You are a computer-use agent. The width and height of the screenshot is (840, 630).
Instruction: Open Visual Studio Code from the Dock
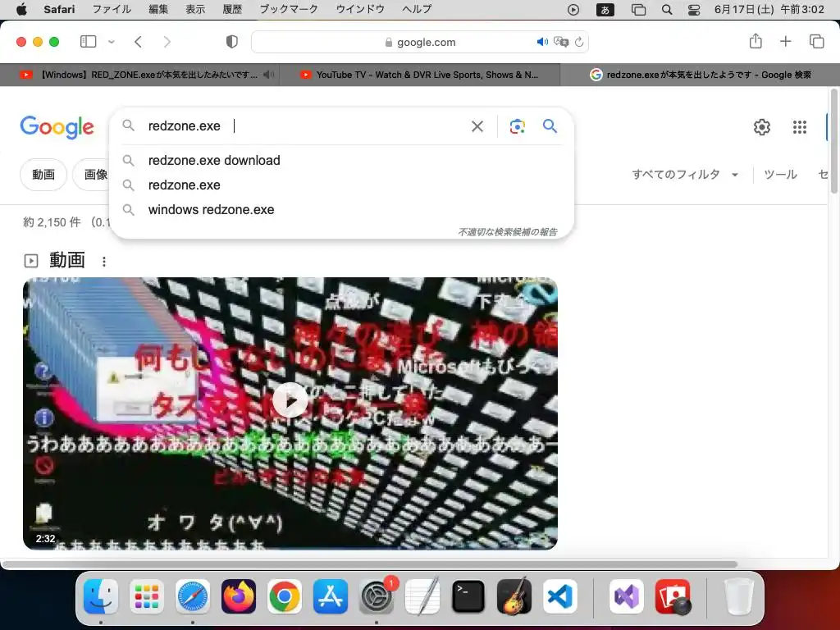click(560, 597)
